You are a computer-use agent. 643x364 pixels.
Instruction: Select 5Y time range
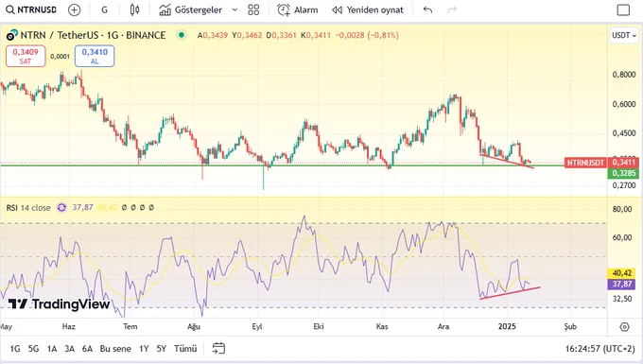coord(161,349)
